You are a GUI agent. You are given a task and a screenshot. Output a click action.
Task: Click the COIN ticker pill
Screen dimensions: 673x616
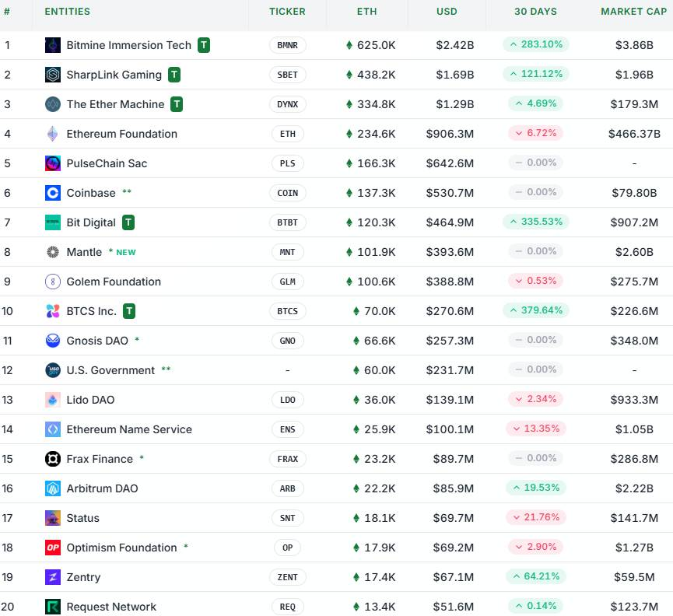click(x=288, y=193)
